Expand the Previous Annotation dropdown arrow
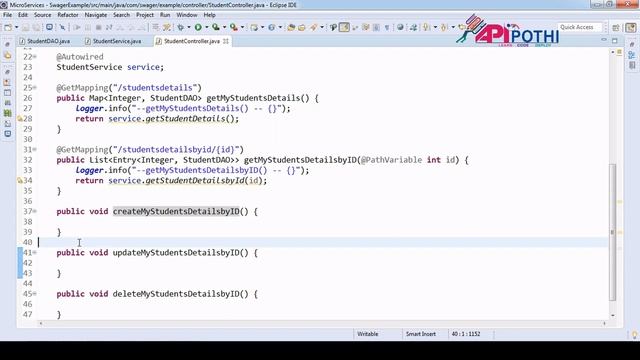Image resolution: width=640 pixels, height=360 pixels. 453,27
